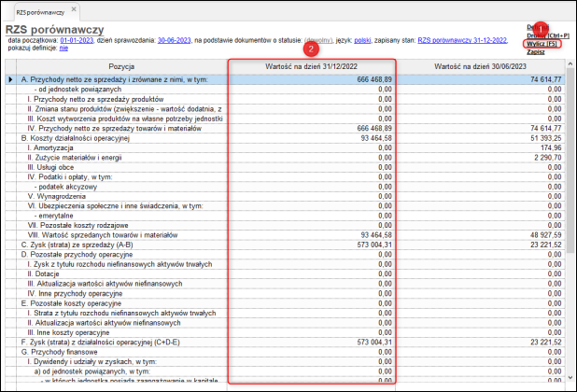The image size is (577, 392).
Task: Click the scrollbar down arrow
Action: coord(570,378)
